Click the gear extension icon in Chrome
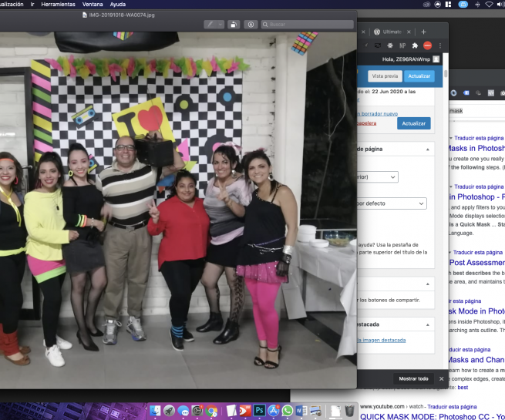This screenshot has width=505, height=420. tap(390, 45)
